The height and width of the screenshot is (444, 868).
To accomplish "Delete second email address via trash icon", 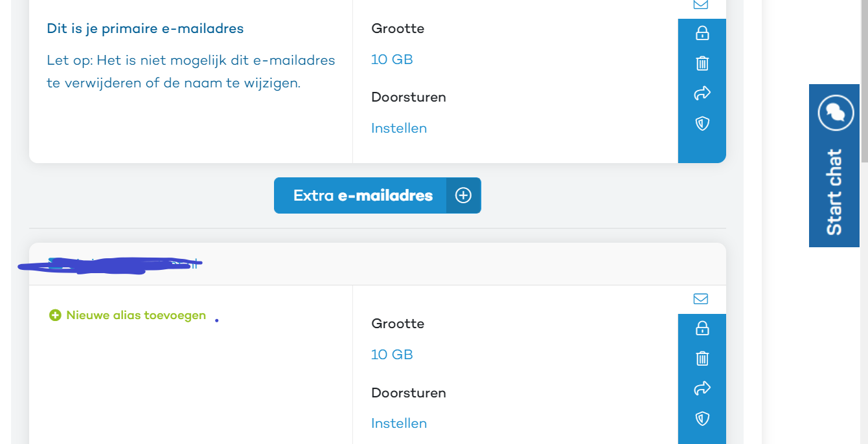I will 702,358.
